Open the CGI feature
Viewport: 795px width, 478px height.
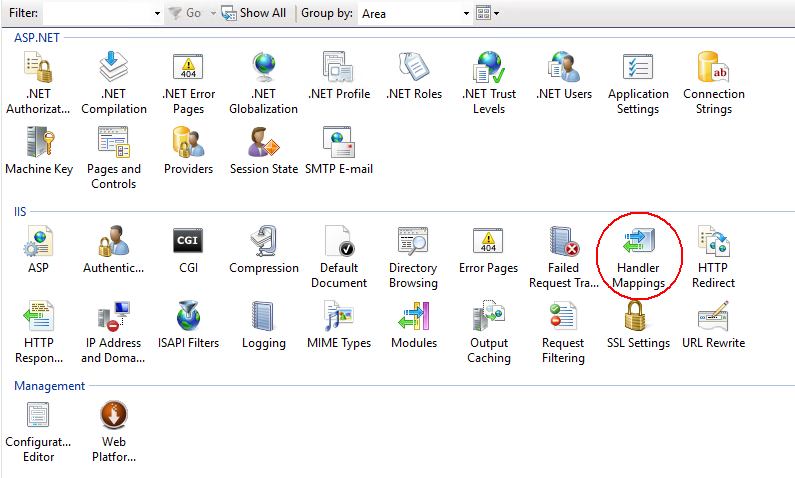point(189,249)
